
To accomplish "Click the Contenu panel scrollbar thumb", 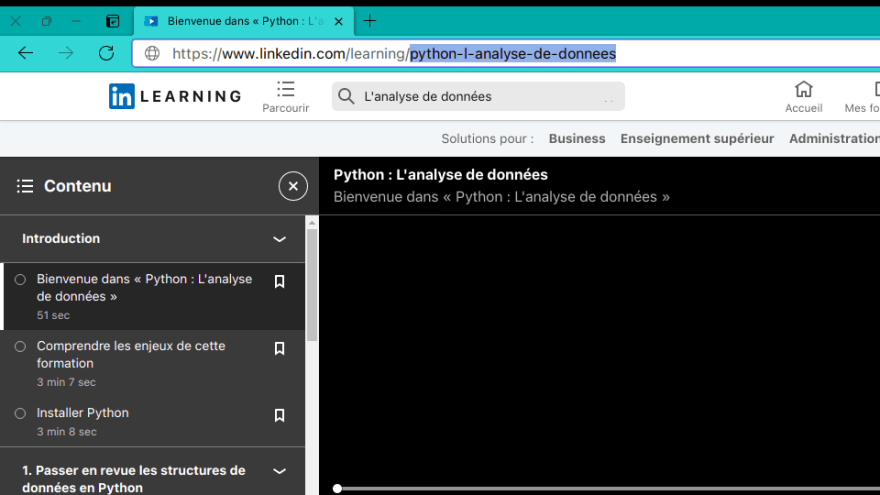I will click(312, 285).
